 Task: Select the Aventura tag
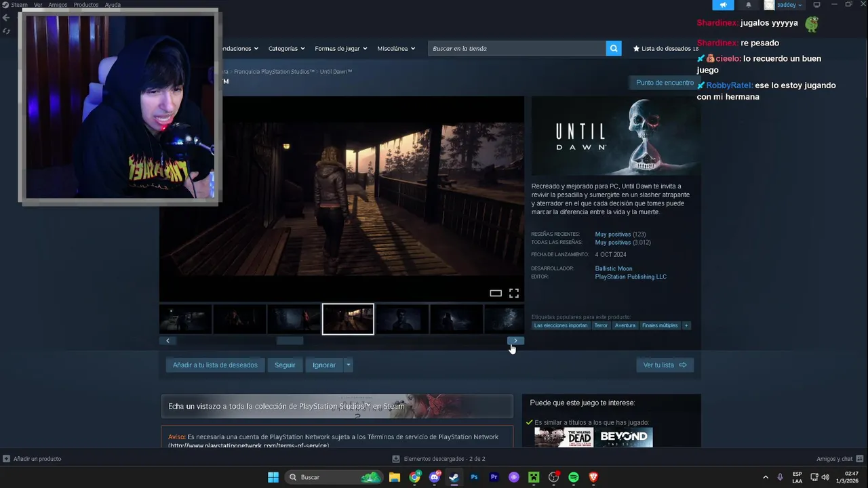pyautogui.click(x=625, y=325)
